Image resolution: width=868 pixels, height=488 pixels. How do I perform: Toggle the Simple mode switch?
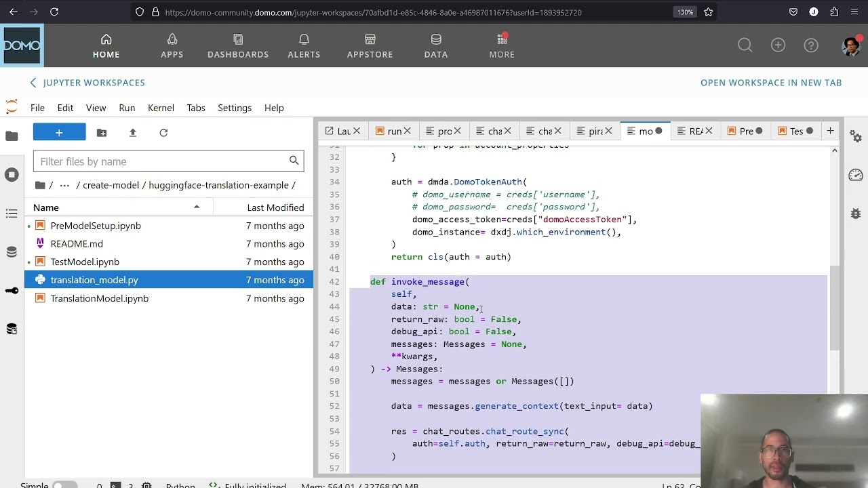64,485
